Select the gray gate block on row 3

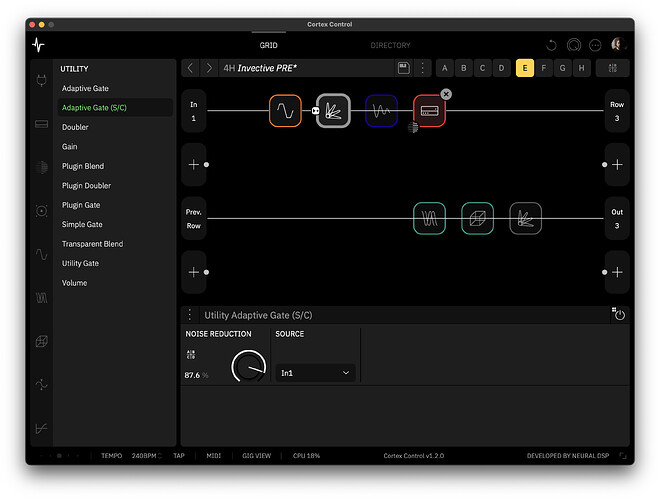pos(525,218)
